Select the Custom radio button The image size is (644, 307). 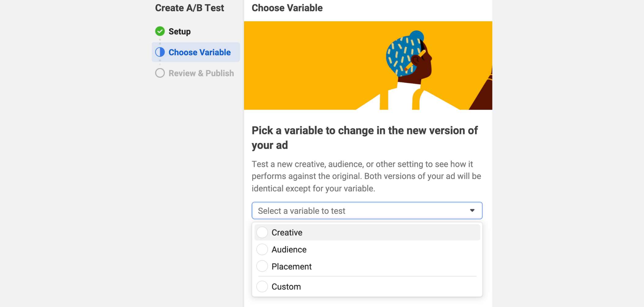click(262, 286)
